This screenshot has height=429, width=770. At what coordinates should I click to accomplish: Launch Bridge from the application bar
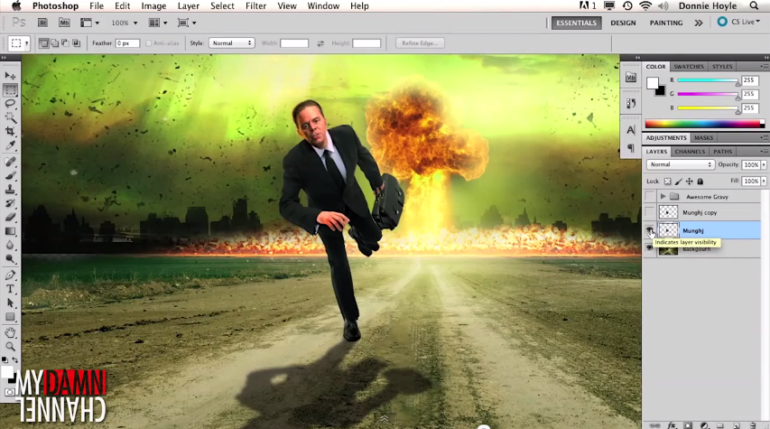click(x=43, y=23)
